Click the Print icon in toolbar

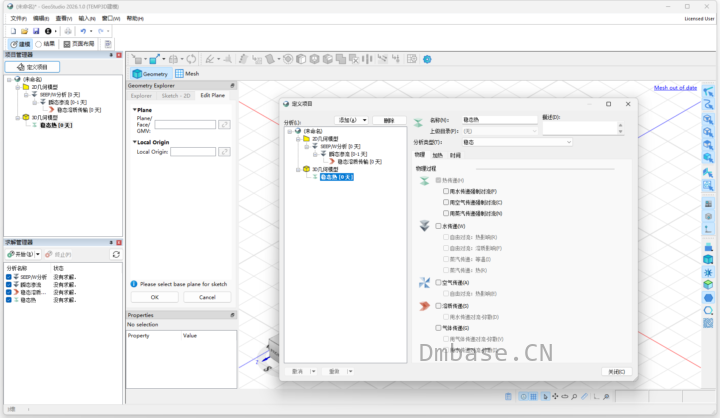[x=68, y=31]
